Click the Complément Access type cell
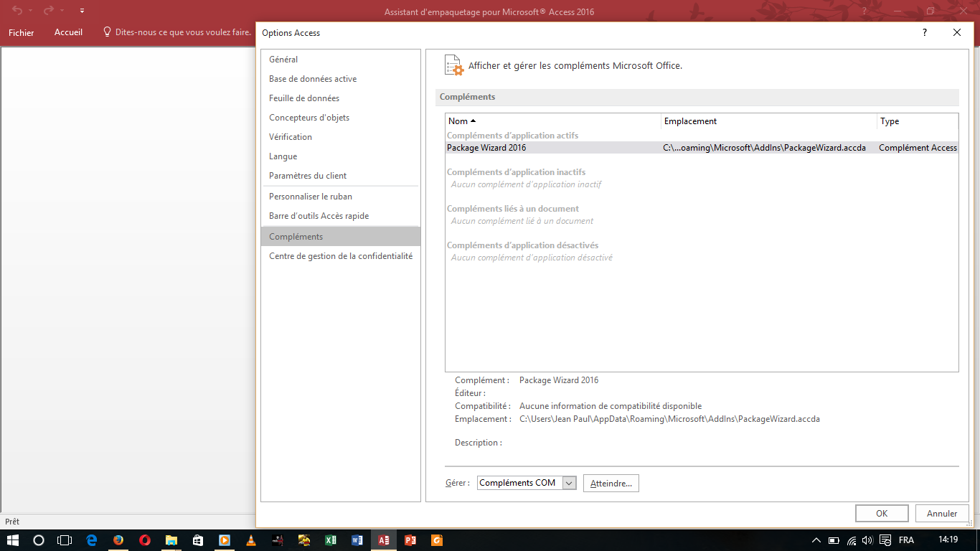980x551 pixels. tap(918, 148)
